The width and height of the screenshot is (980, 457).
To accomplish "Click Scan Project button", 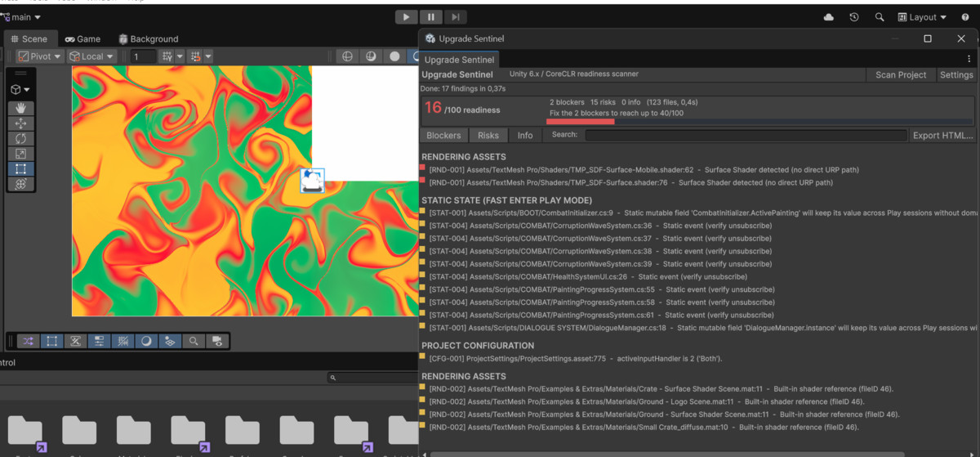I will point(901,74).
